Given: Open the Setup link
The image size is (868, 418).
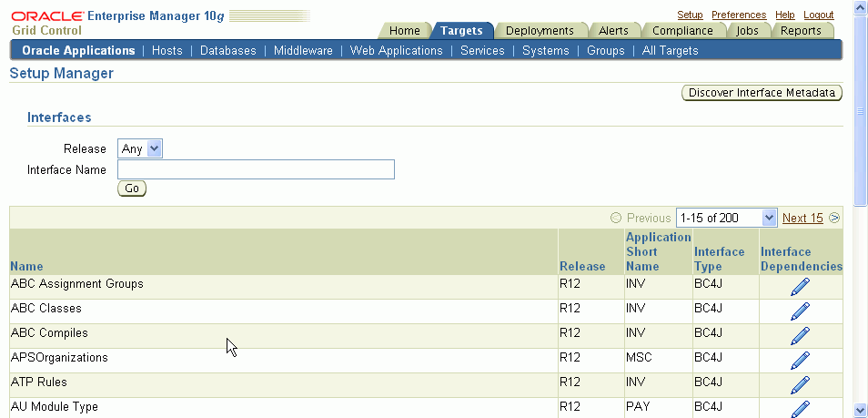Looking at the screenshot, I should pyautogui.click(x=690, y=15).
